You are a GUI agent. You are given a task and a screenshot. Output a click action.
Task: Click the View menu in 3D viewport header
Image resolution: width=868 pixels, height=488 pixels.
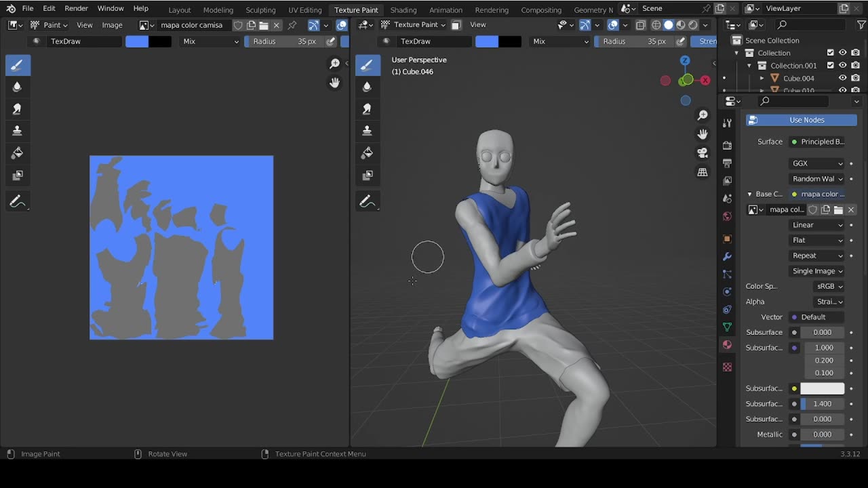click(478, 25)
